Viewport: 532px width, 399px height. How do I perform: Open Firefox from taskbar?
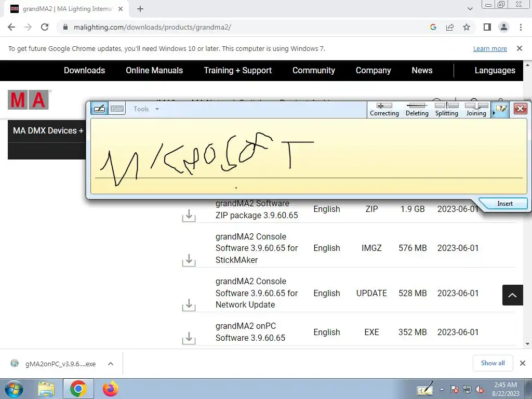pyautogui.click(x=110, y=389)
